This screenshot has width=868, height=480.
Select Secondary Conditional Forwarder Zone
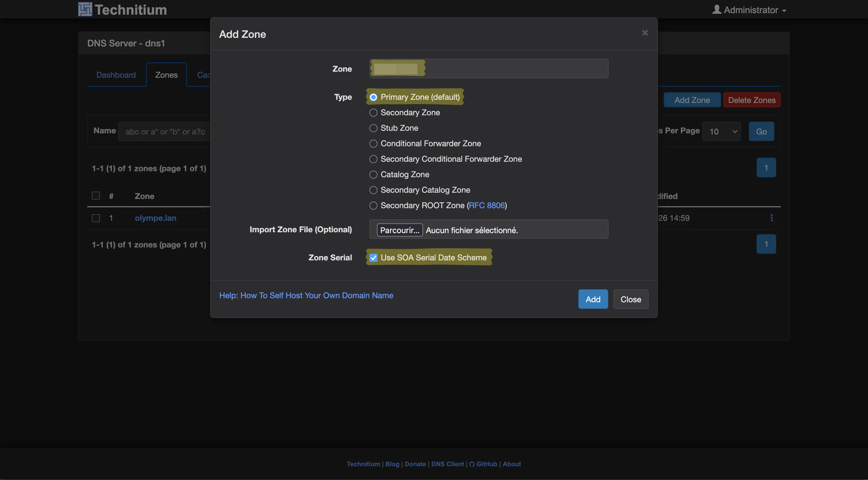373,159
